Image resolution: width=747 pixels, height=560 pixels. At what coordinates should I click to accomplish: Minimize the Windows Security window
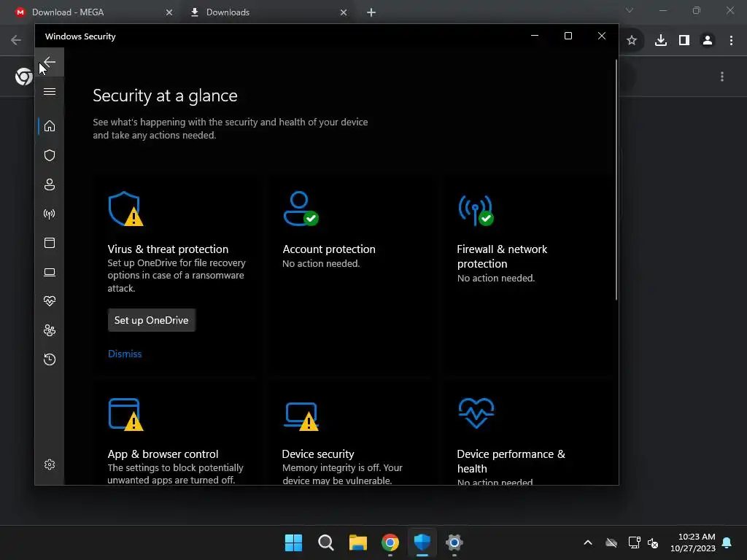point(535,36)
